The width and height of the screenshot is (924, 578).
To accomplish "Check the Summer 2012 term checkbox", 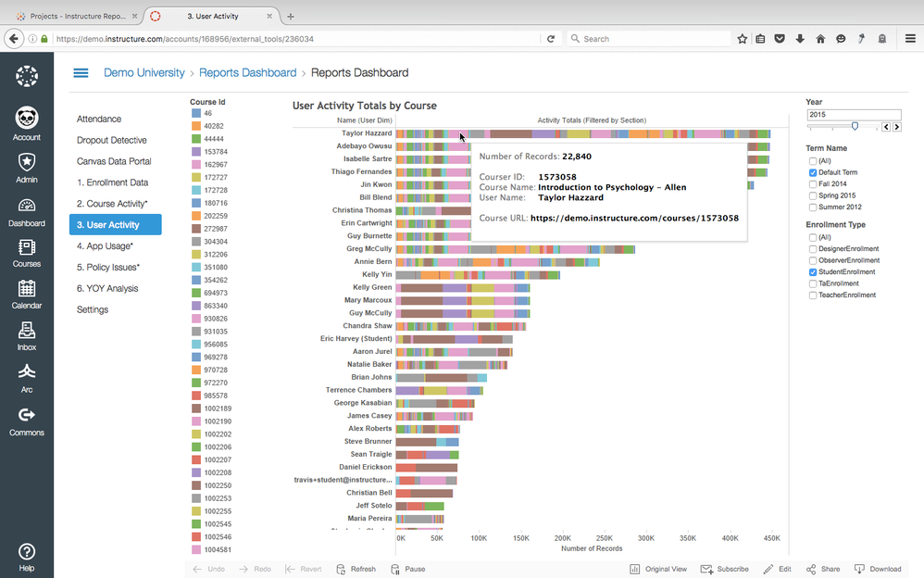I will (813, 207).
